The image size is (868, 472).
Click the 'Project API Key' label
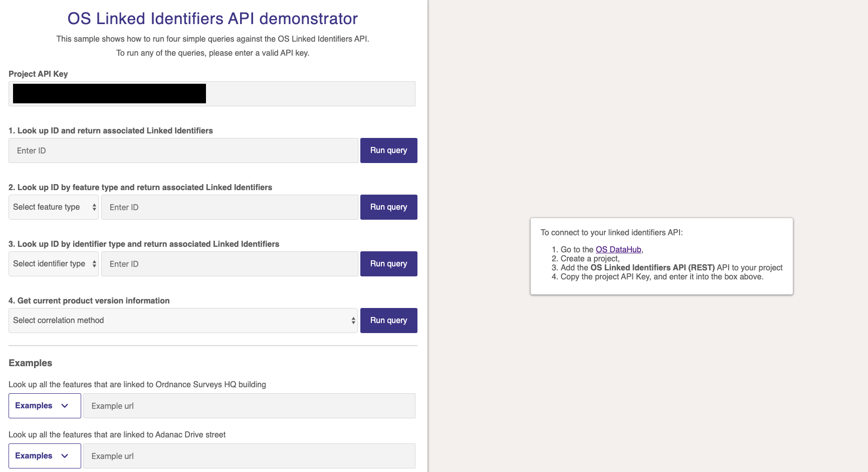38,74
